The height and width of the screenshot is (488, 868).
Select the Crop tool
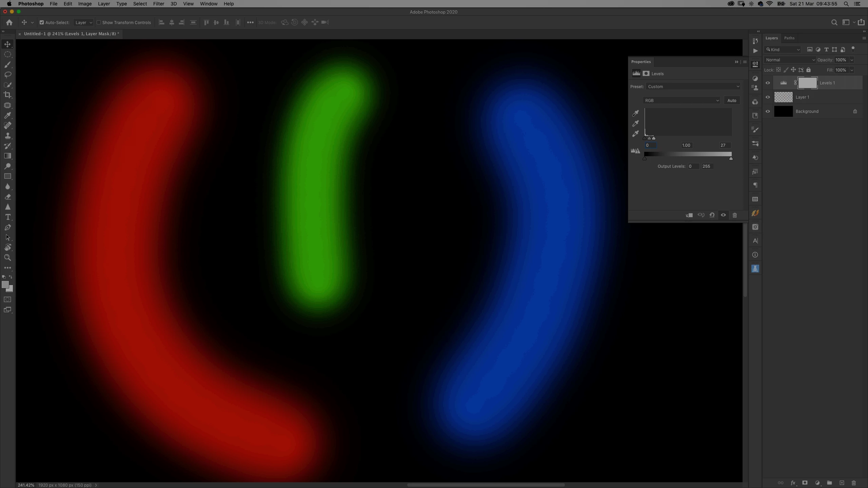[x=7, y=95]
